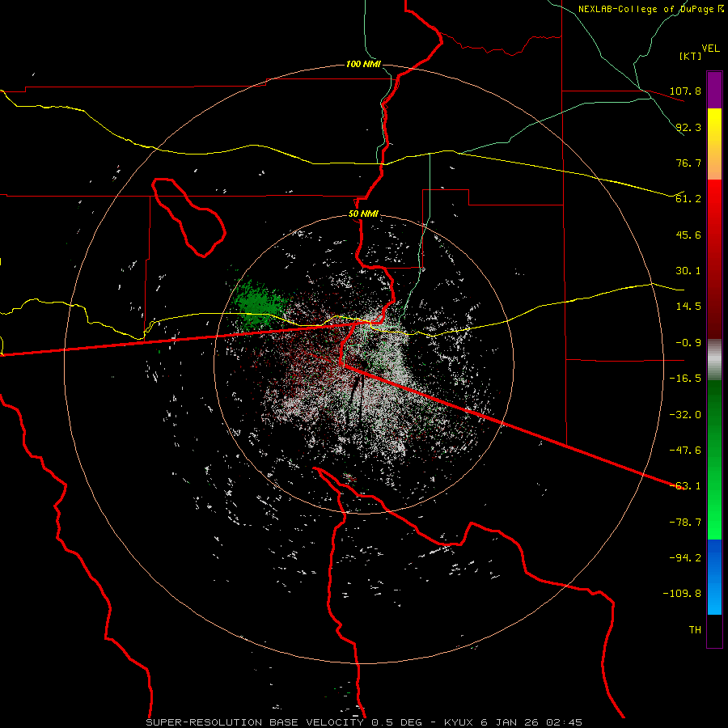Click the 61.2 velocity scale value

tap(688, 199)
